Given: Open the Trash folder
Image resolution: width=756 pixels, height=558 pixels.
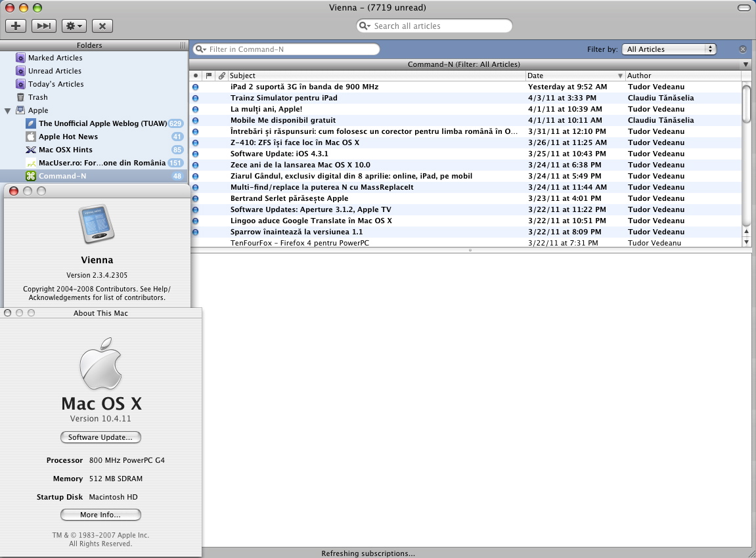Looking at the screenshot, I should tap(94, 97).
